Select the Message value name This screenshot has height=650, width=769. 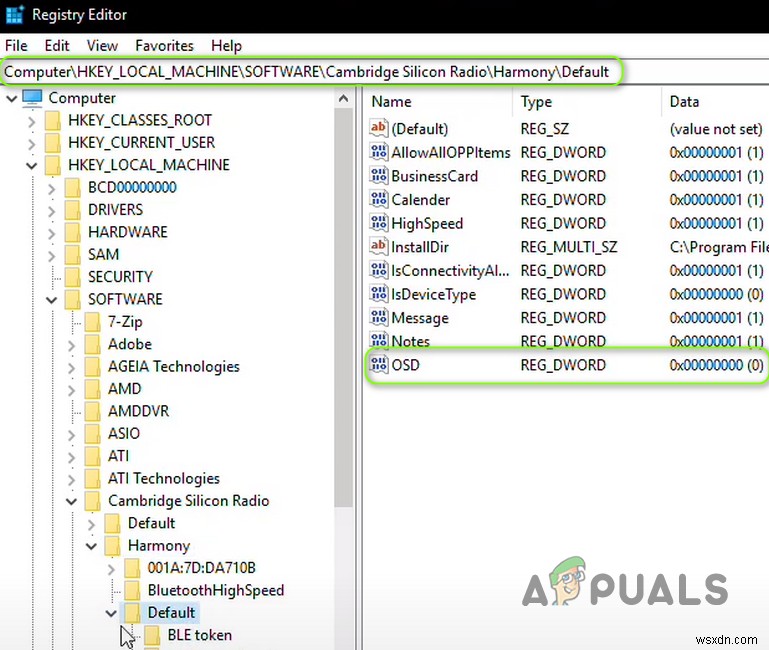[x=420, y=318]
